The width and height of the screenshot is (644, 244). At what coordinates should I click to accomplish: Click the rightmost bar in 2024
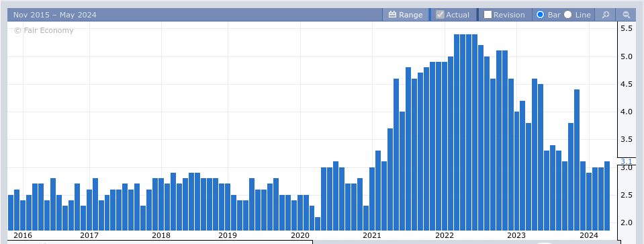tap(607, 196)
